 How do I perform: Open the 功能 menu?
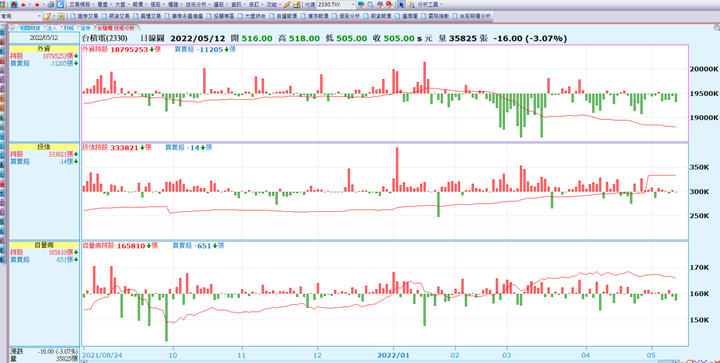271,5
